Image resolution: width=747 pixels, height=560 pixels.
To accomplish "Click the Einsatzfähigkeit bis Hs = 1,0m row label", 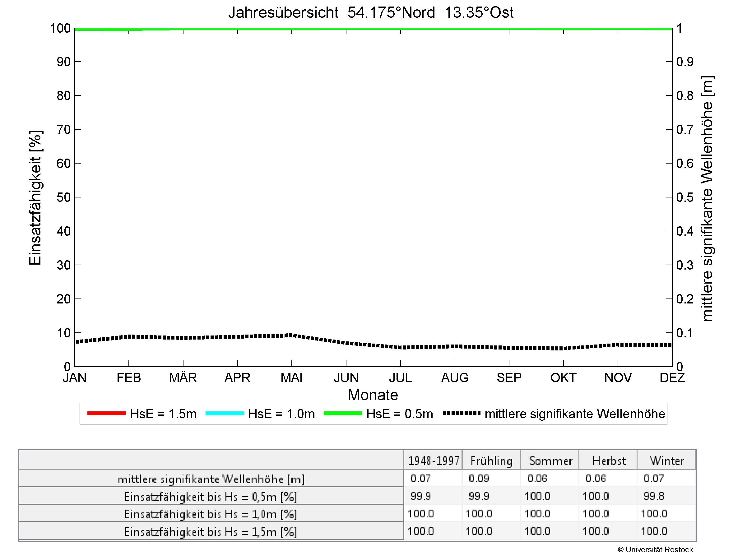I will point(211,514).
